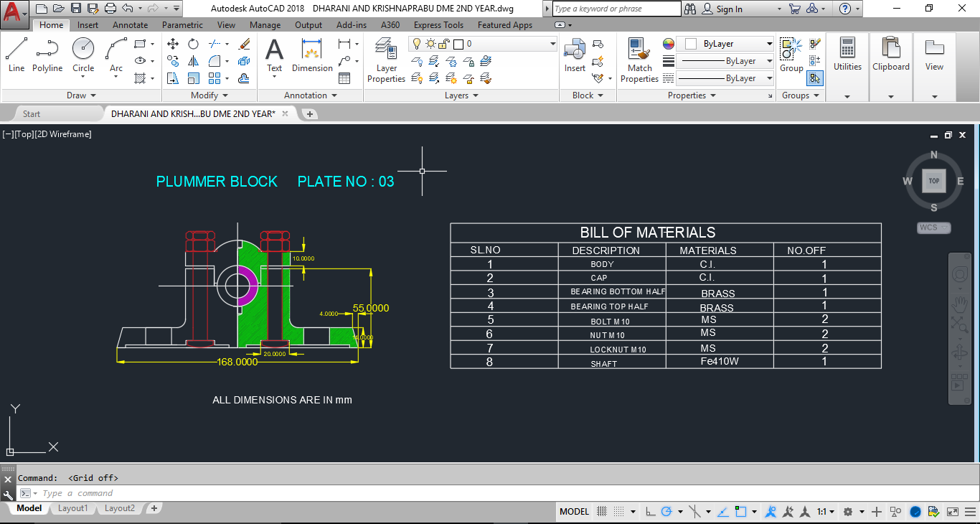
Task: Click the command line input field
Action: pos(287,493)
